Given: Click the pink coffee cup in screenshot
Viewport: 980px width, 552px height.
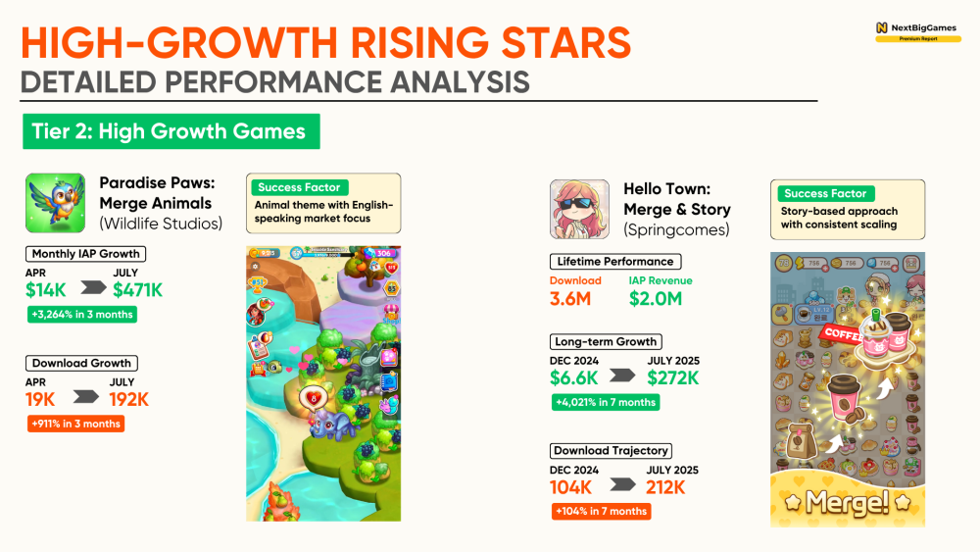Looking at the screenshot, I should (x=845, y=398).
